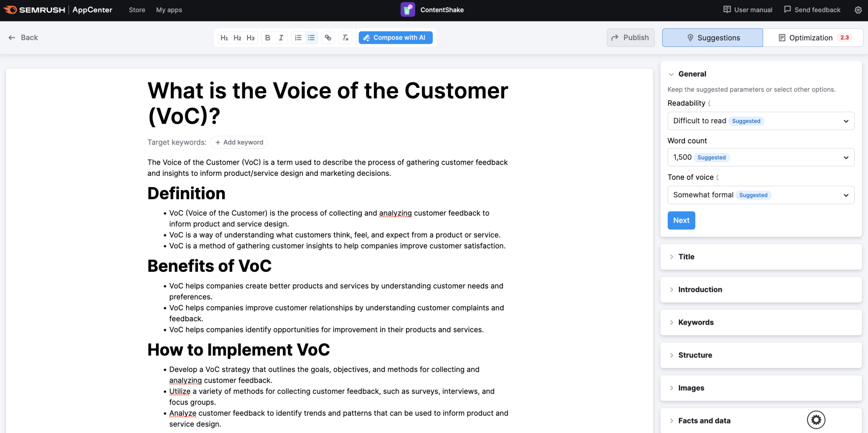Screen dimensions: 868x433
Task: Publish the article
Action: (630, 37)
